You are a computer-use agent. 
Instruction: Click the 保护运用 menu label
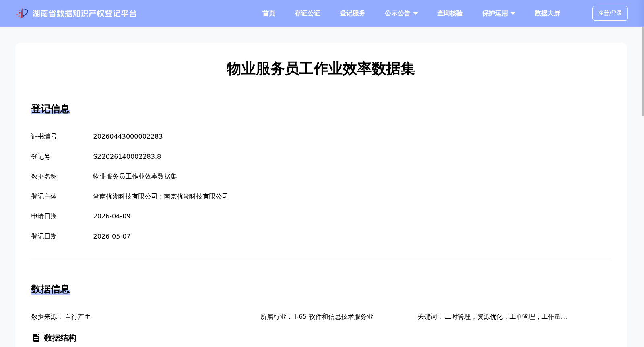tap(495, 13)
